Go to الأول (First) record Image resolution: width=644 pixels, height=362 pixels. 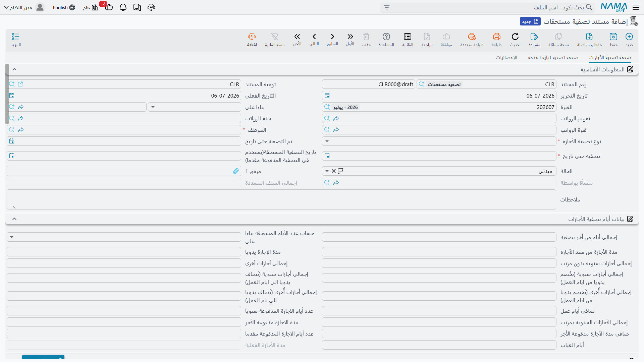(x=350, y=37)
